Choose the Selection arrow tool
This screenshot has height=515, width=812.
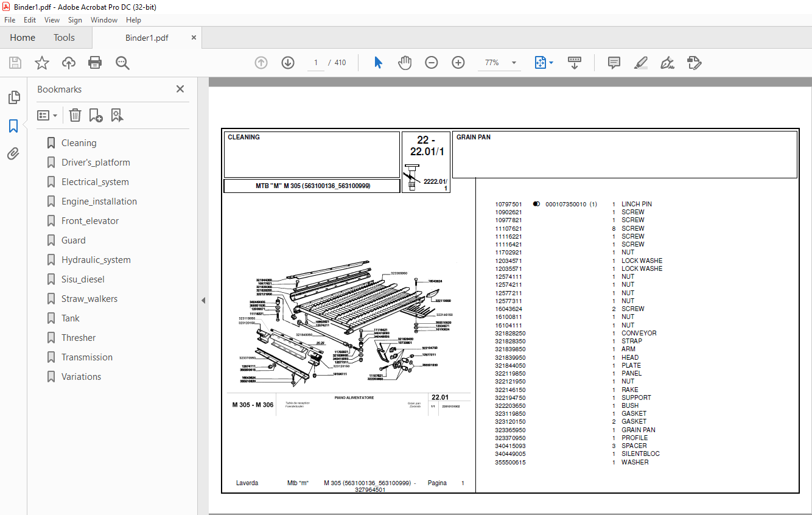(378, 63)
